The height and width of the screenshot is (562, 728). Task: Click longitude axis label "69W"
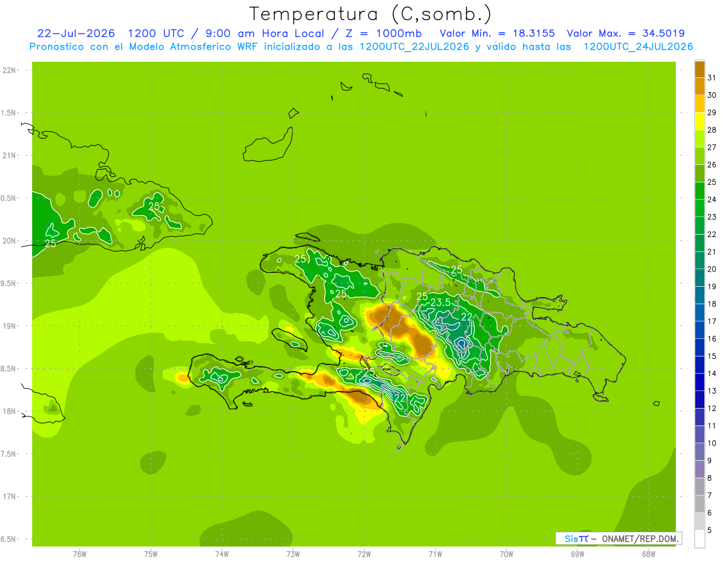pos(578,554)
